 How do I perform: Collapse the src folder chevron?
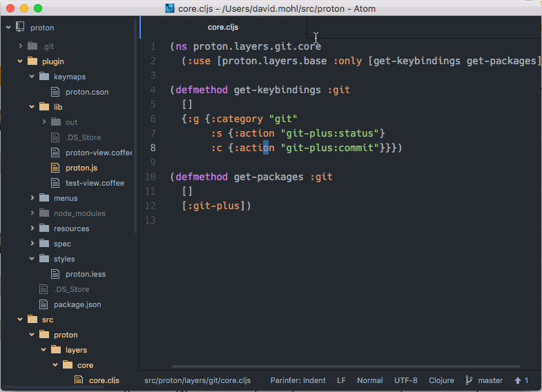pyautogui.click(x=20, y=320)
